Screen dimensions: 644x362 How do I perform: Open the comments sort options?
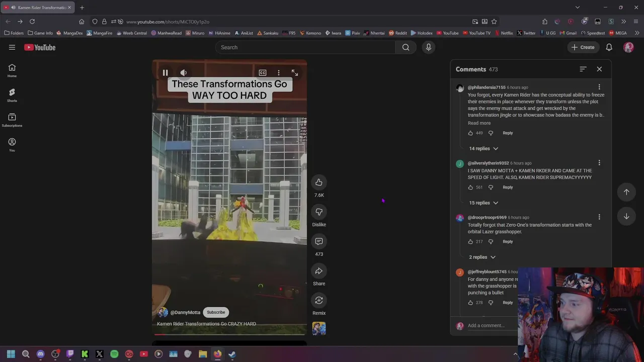[x=583, y=69]
